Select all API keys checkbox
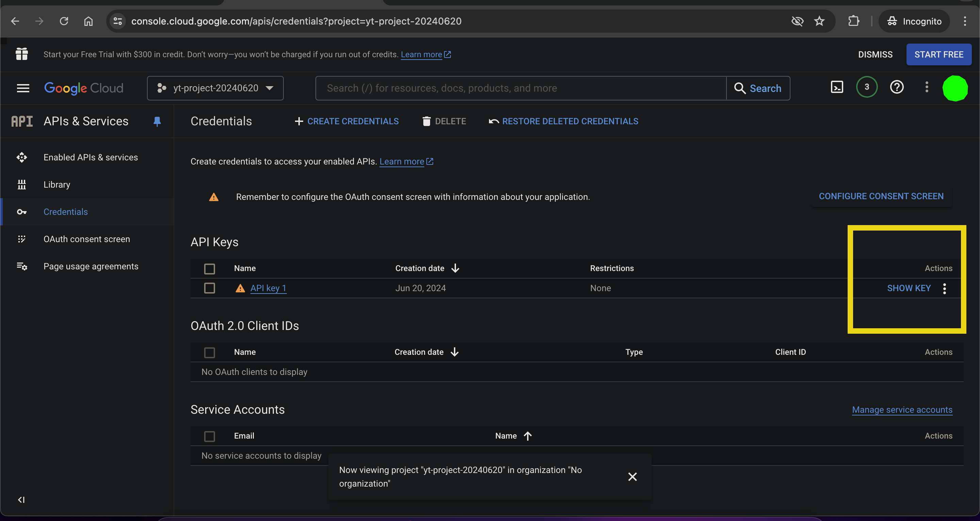 click(210, 268)
